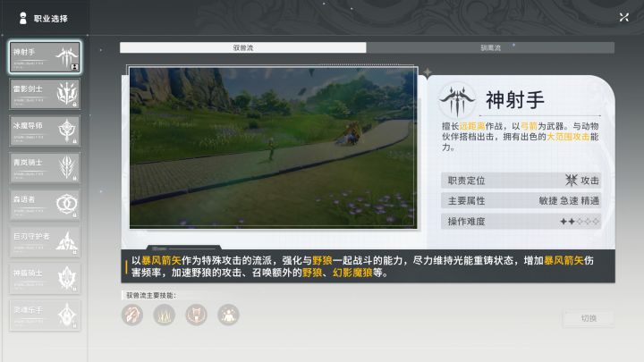Switch to the 驭兽流 tab
The height and width of the screenshot is (362, 644).
242,47
